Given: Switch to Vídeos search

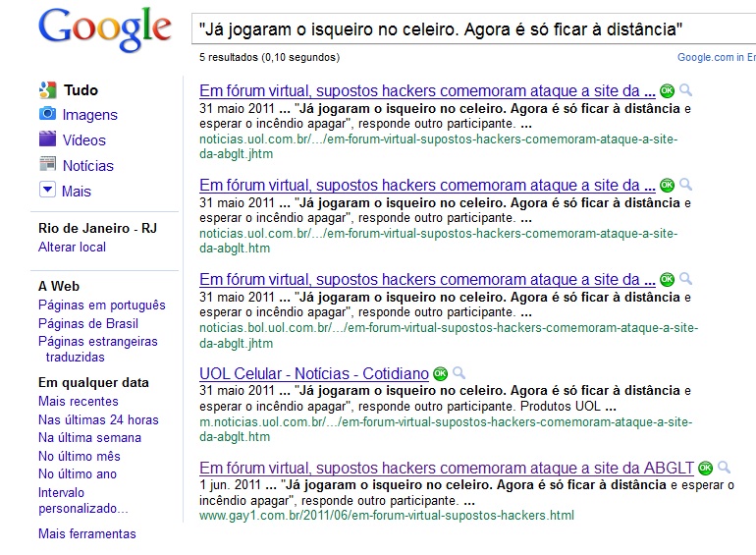Looking at the screenshot, I should [83, 140].
